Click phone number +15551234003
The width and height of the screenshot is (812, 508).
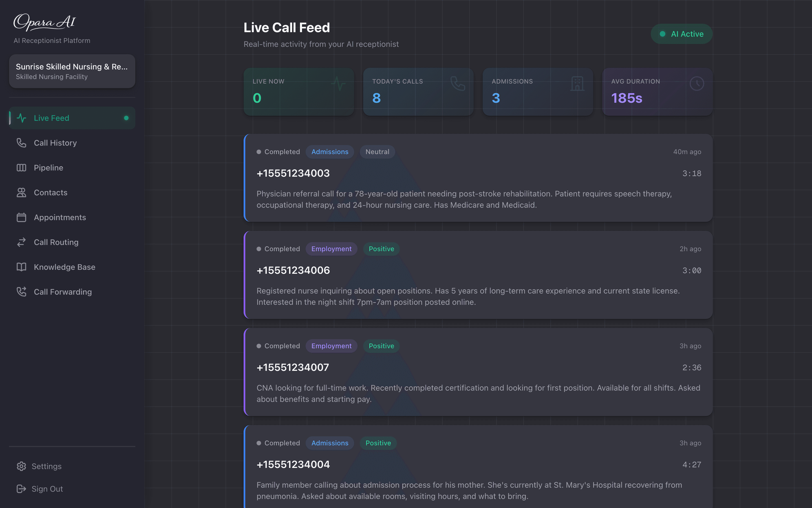293,173
